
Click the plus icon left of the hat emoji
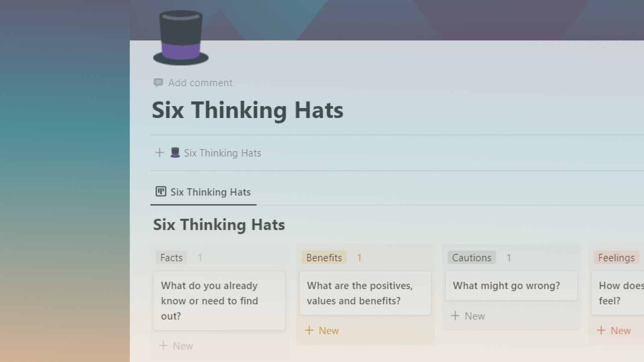(159, 152)
